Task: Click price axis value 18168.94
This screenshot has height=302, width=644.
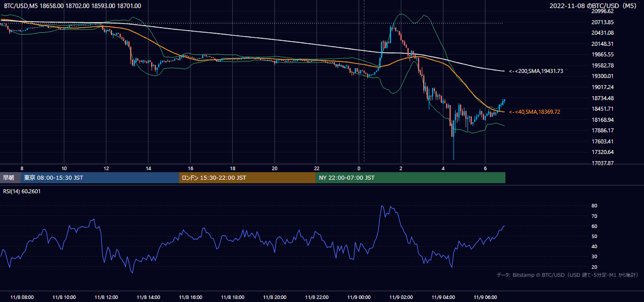Action: [602, 120]
